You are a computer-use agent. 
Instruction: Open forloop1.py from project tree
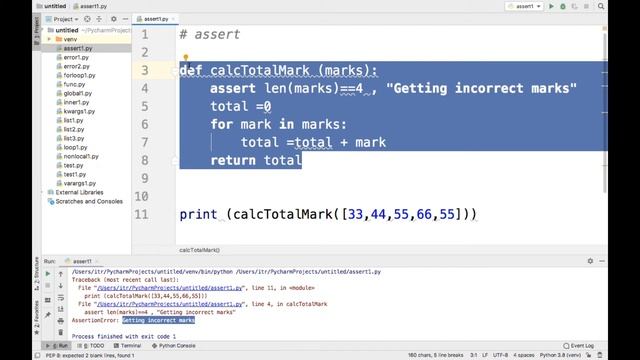pyautogui.click(x=79, y=75)
